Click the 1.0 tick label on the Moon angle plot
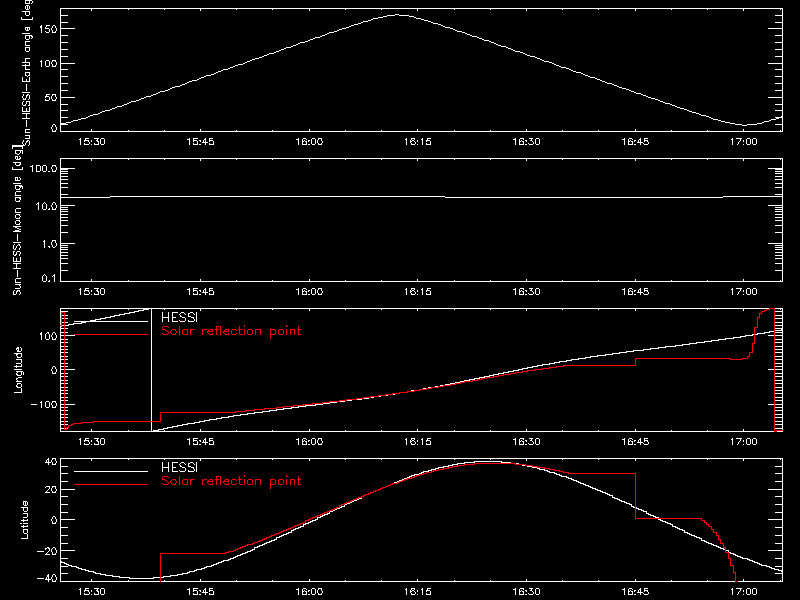 tap(49, 244)
